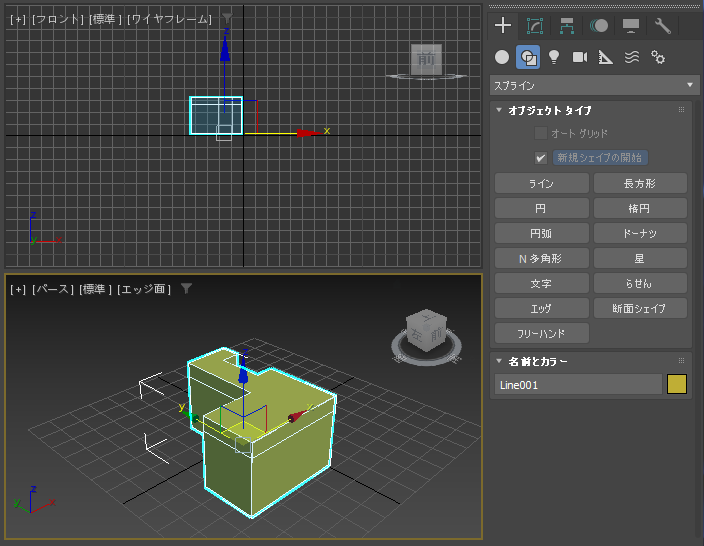
Task: Open the Utilities wrench tab
Action: (x=663, y=26)
